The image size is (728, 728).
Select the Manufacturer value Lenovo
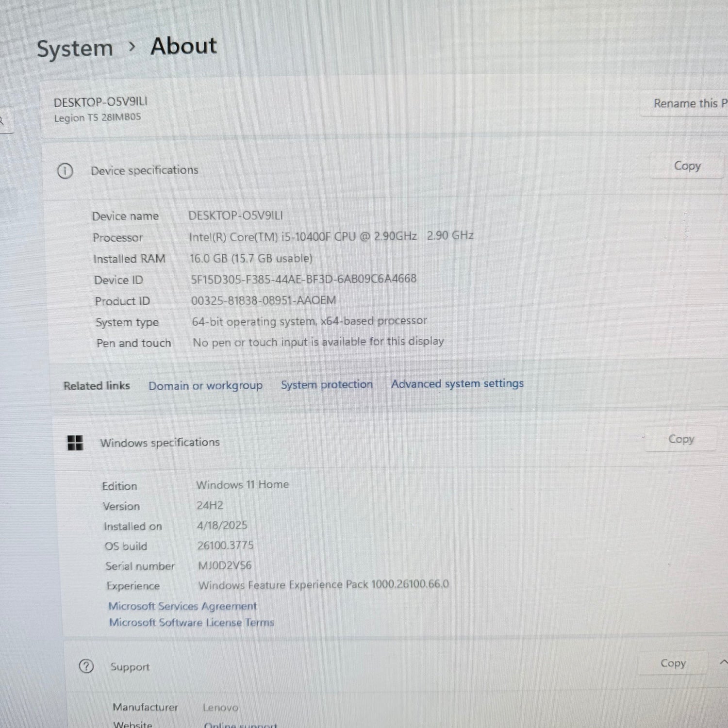(x=220, y=708)
